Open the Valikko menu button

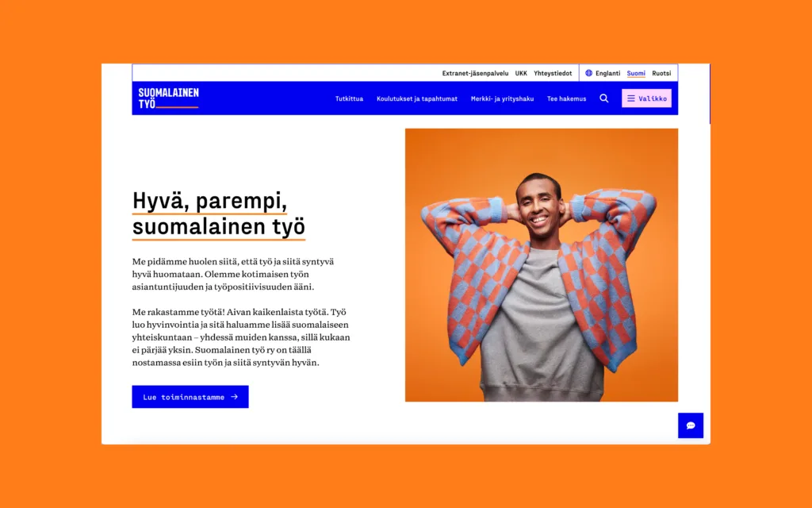646,98
